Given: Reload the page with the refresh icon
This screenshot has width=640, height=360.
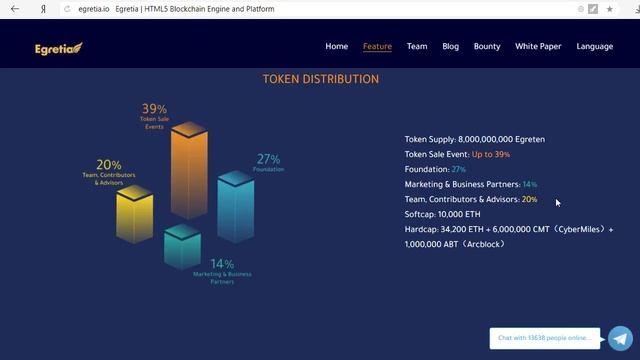Looking at the screenshot, I should 67,9.
